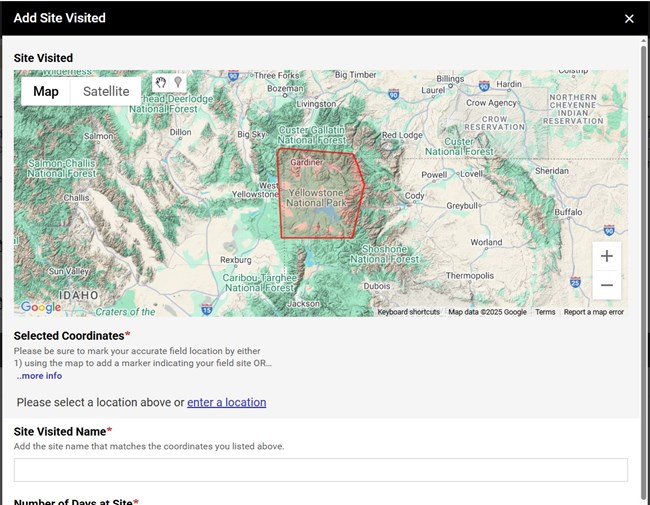This screenshot has width=650, height=505.
Task: Click the Cody town label on map
Action: pyautogui.click(x=414, y=195)
